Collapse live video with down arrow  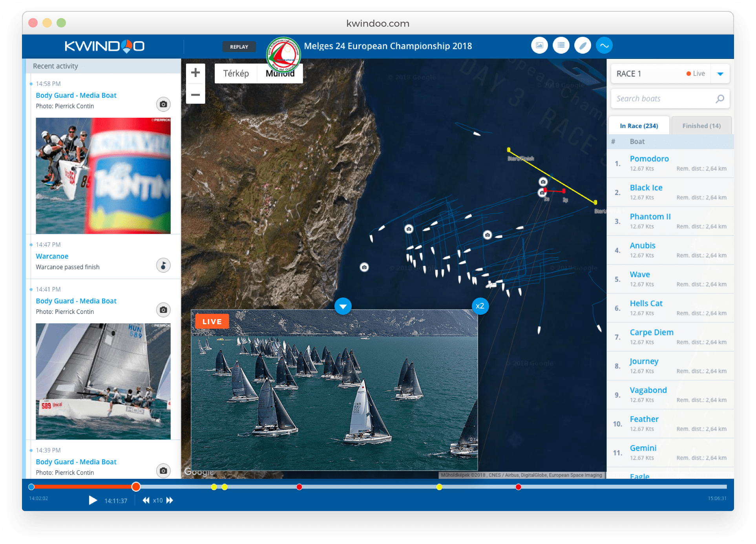343,306
